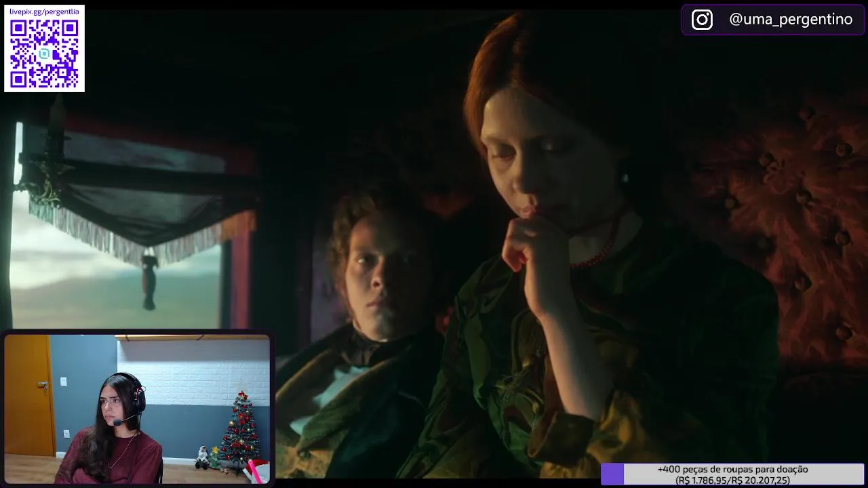Click the @uma_pergentino handle
The height and width of the screenshot is (488, 868).
791,20
